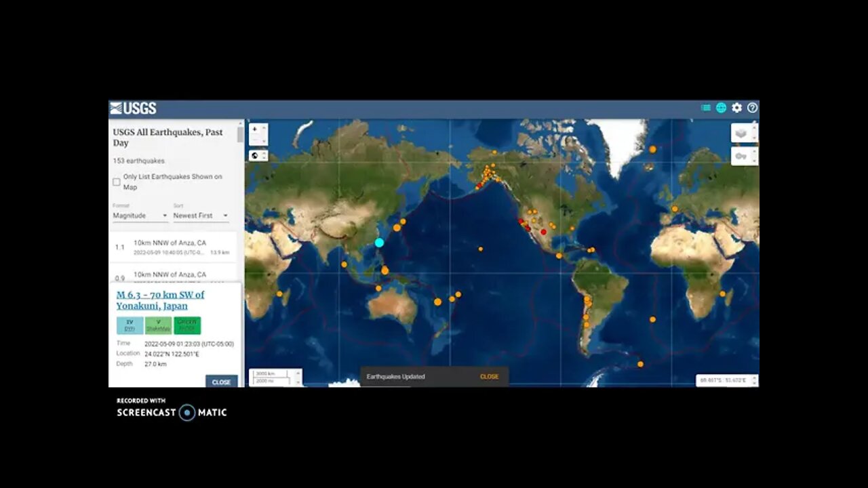Zoom in with the plus button
The width and height of the screenshot is (868, 488).
tap(255, 129)
